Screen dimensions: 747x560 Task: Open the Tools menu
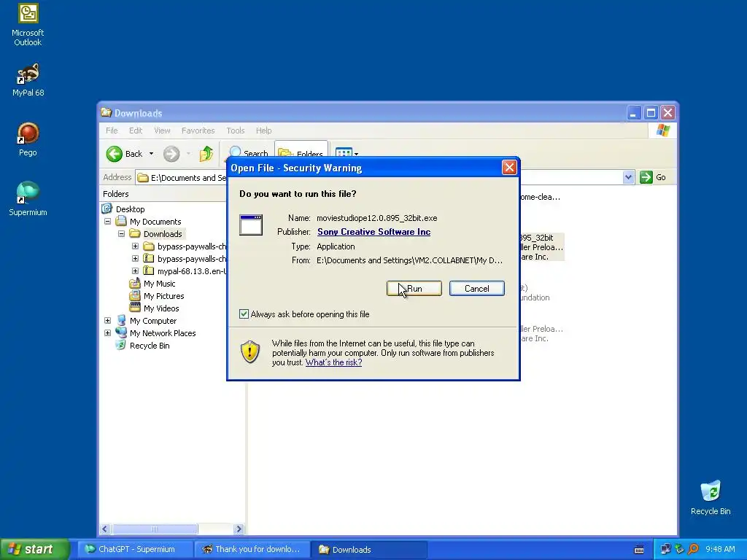(x=236, y=131)
